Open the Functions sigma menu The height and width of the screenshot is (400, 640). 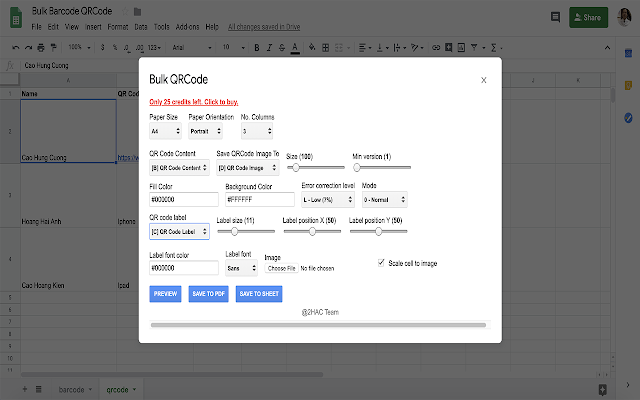pyautogui.click(x=496, y=48)
